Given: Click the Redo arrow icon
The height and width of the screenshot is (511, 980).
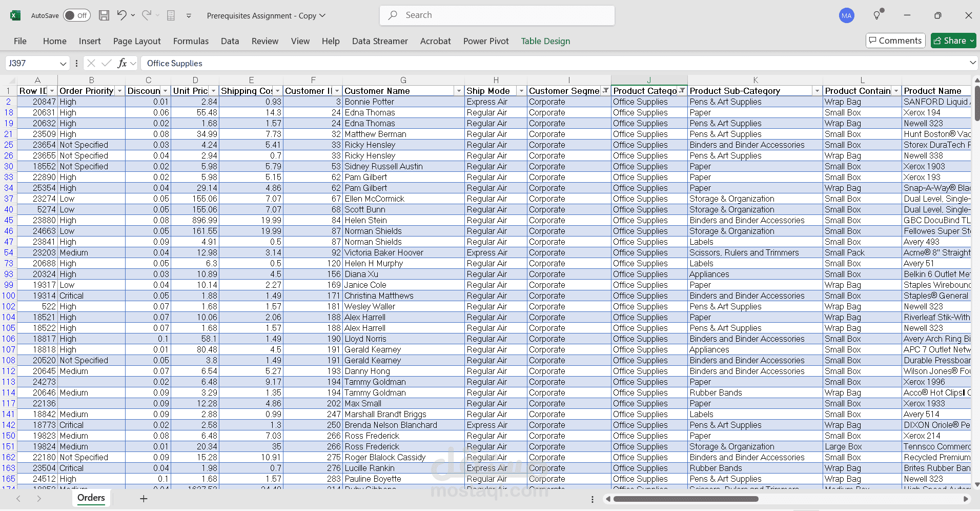Looking at the screenshot, I should tap(147, 15).
